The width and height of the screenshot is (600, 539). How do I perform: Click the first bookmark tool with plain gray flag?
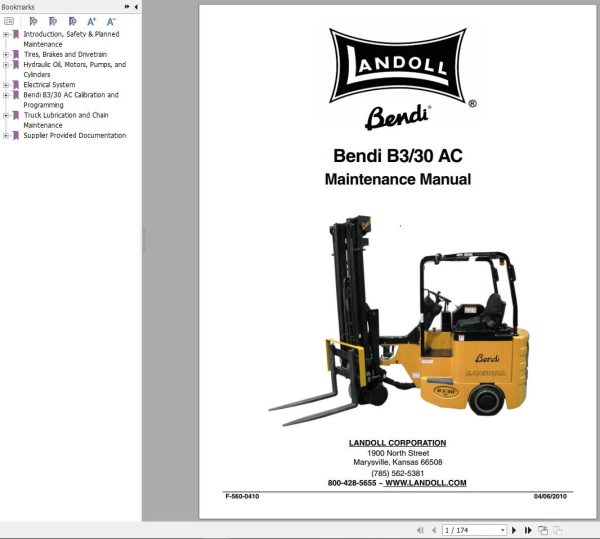pyautogui.click(x=33, y=21)
